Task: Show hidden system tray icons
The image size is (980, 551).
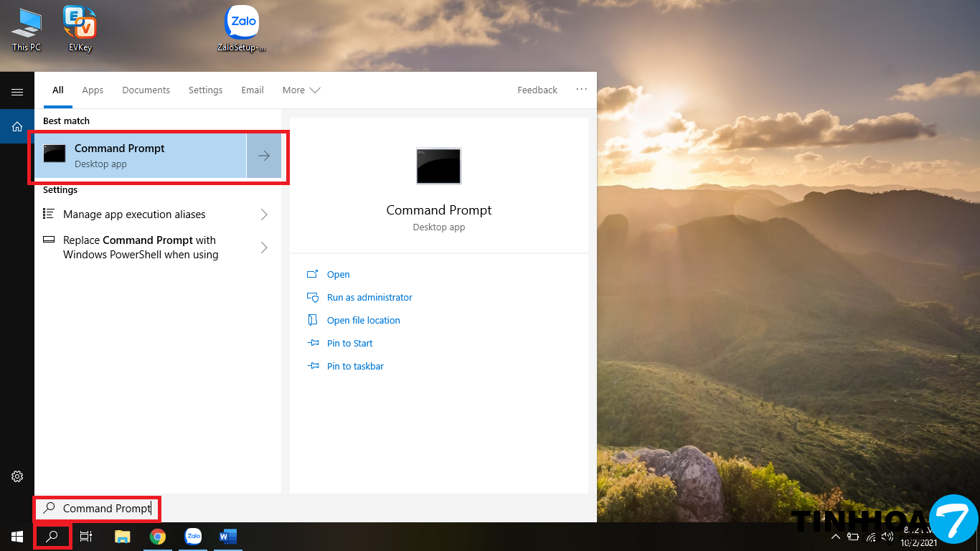Action: [x=835, y=537]
